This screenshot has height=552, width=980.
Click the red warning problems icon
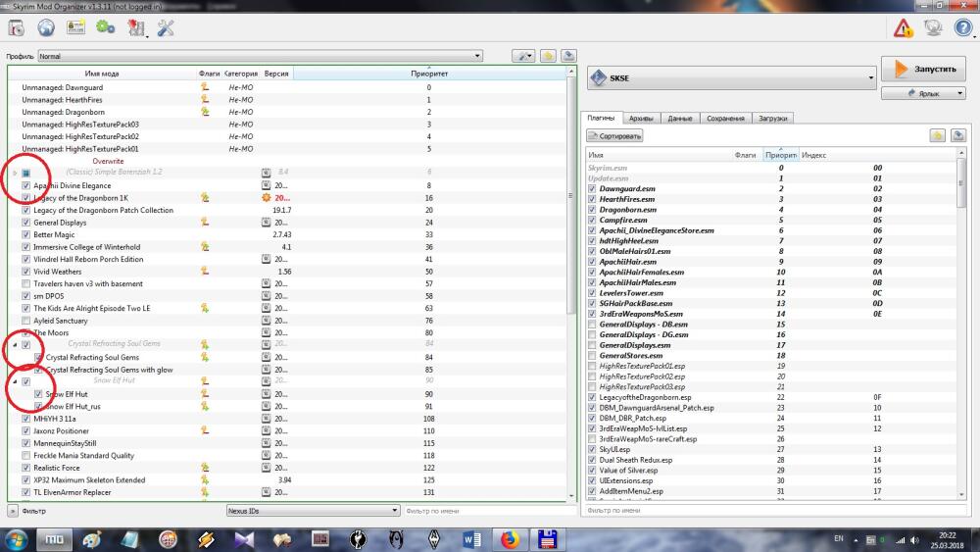click(x=904, y=28)
